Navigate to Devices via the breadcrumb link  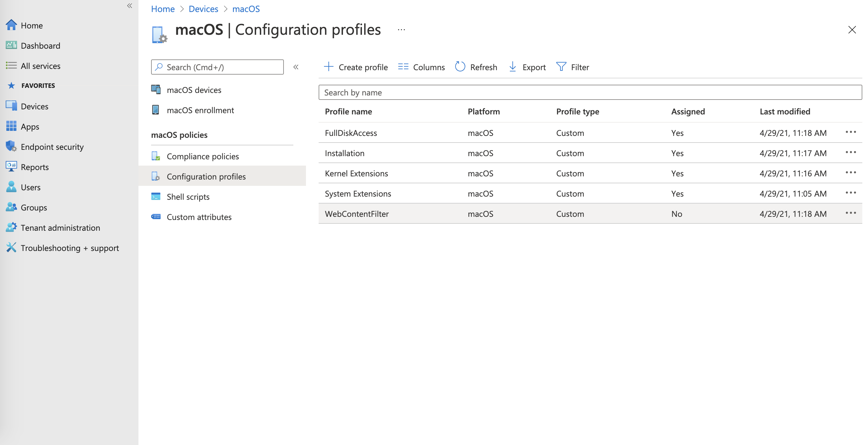pyautogui.click(x=203, y=9)
